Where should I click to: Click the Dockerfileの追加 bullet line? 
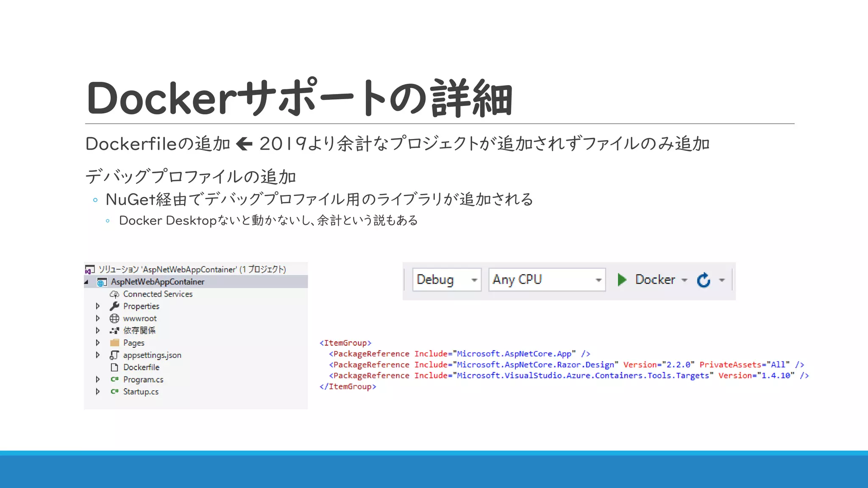coord(398,144)
